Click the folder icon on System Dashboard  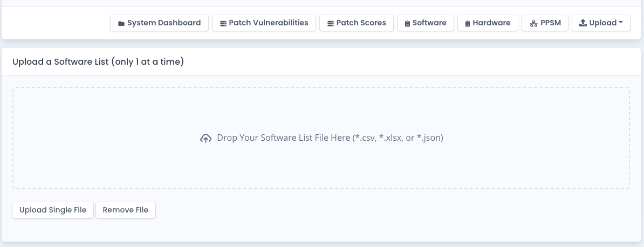click(121, 23)
